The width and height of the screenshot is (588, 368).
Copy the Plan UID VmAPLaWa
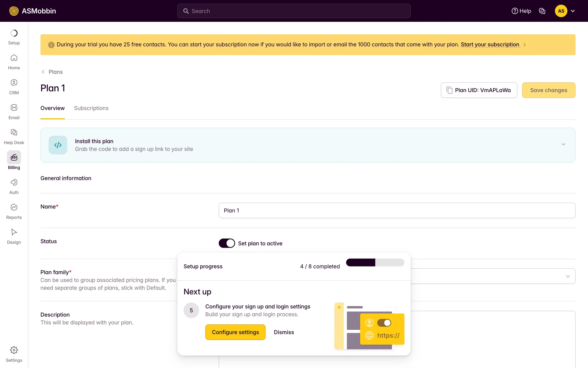[479, 90]
